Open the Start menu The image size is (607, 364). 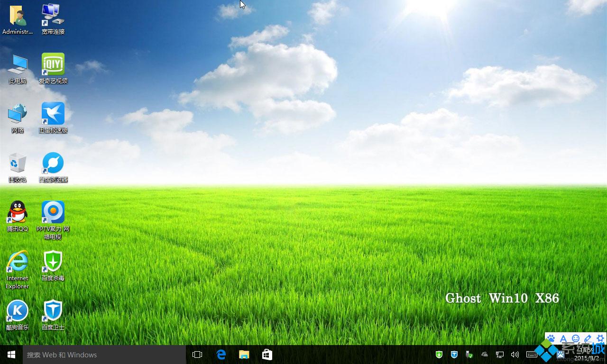[10, 355]
